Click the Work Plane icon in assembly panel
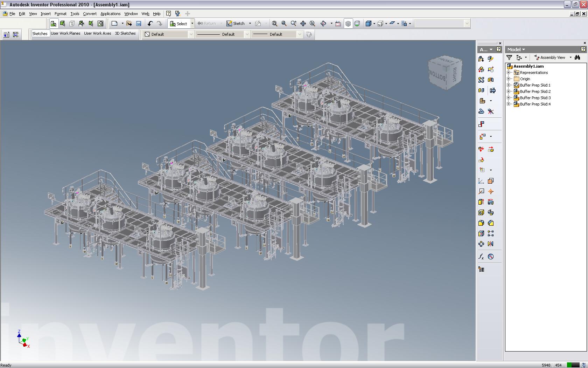Screen dimensions: 588x368 pos(491,181)
